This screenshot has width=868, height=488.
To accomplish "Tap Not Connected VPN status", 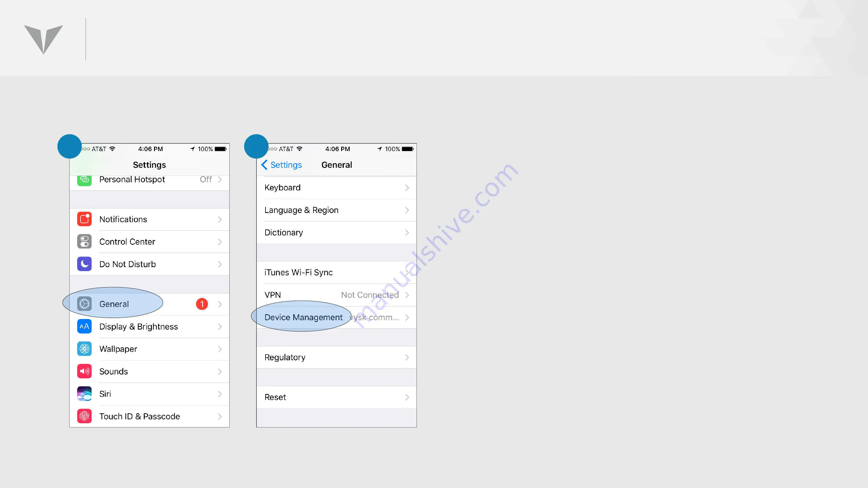I will click(x=370, y=295).
